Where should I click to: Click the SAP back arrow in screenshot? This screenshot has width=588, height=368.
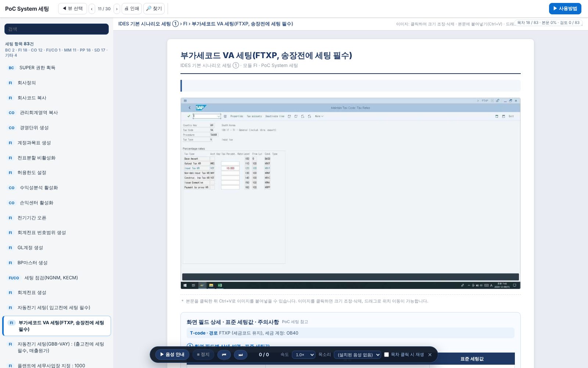(189, 108)
